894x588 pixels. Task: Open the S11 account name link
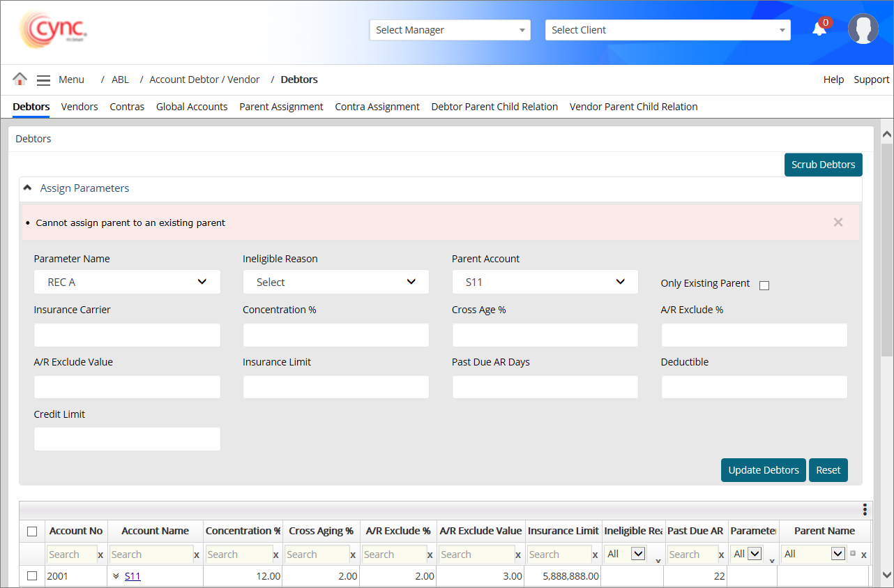pos(132,576)
